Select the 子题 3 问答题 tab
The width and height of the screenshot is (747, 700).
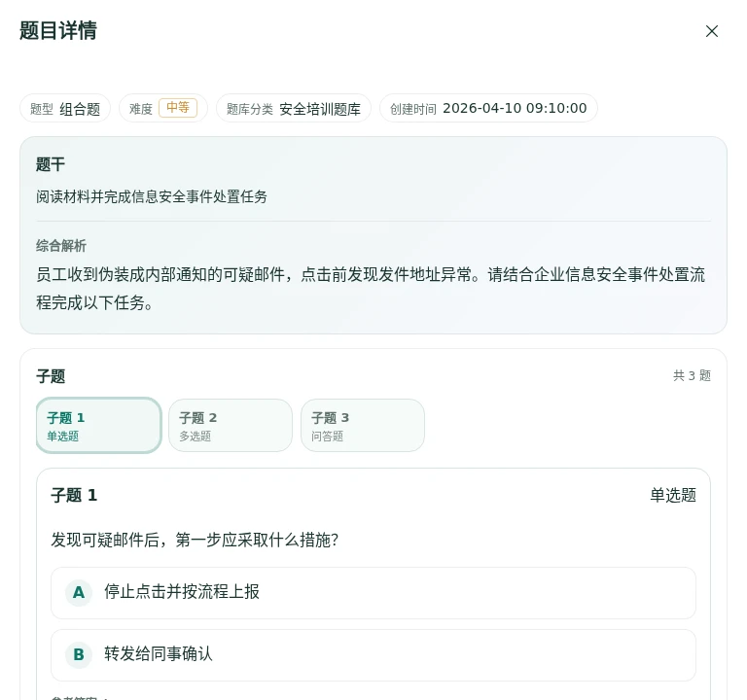click(x=363, y=426)
